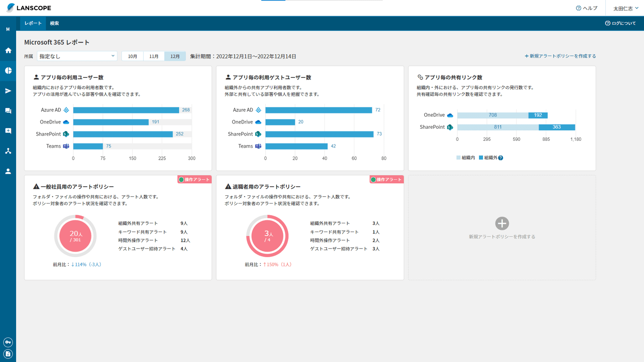The image size is (644, 362).
Task: Switch to the レポート tab
Action: tap(33, 23)
